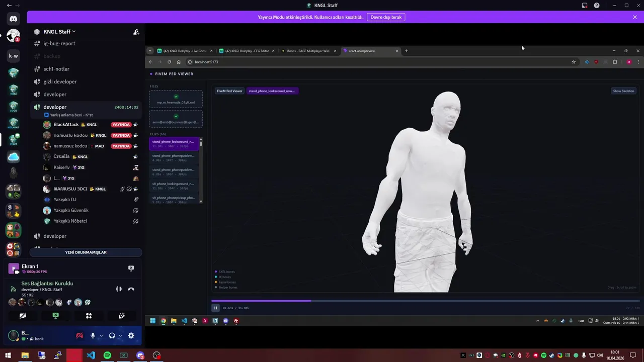644x362 pixels.
Task: Open headphone output options chevron
Action: (120, 335)
